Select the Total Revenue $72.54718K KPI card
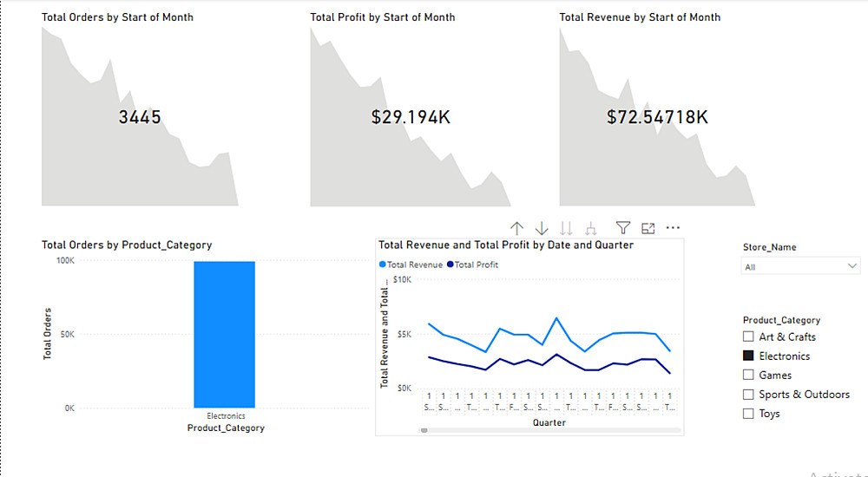The image size is (868, 477). [x=657, y=117]
